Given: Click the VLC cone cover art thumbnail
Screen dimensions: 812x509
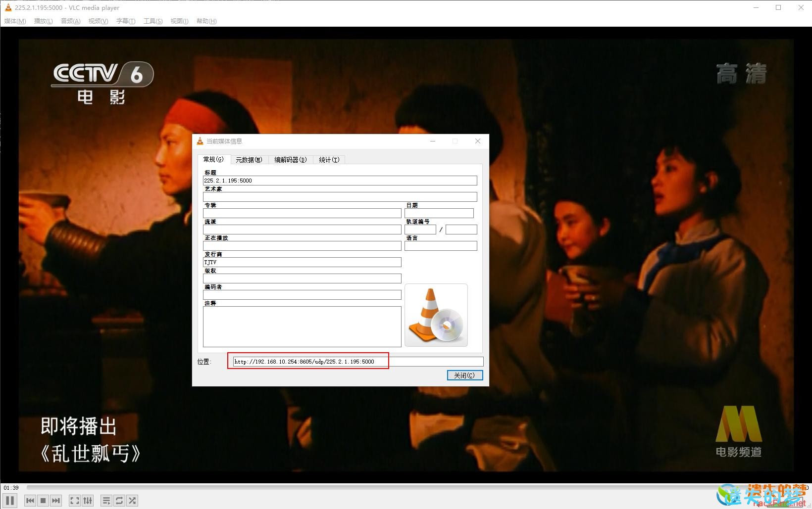Looking at the screenshot, I should (x=436, y=315).
